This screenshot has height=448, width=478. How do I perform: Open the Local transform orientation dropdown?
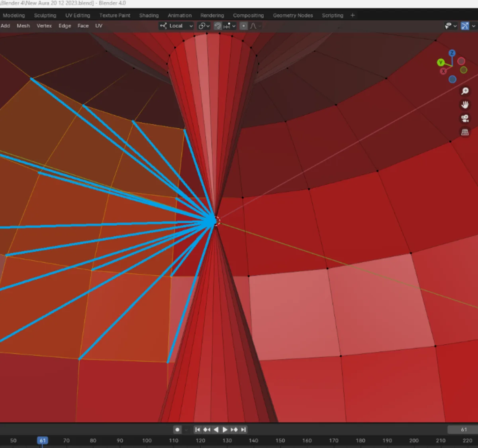tap(176, 26)
